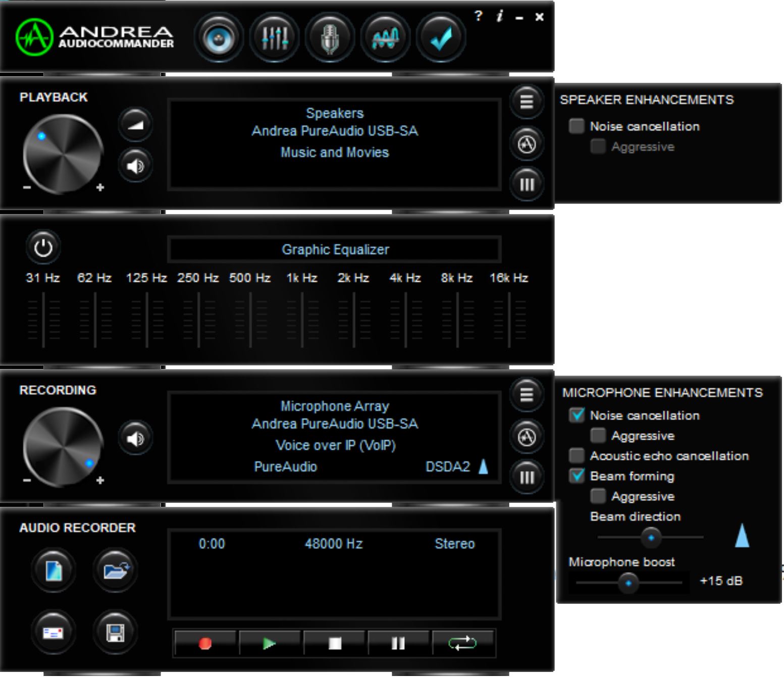Create a new recording file
The width and height of the screenshot is (784, 677).
point(54,570)
